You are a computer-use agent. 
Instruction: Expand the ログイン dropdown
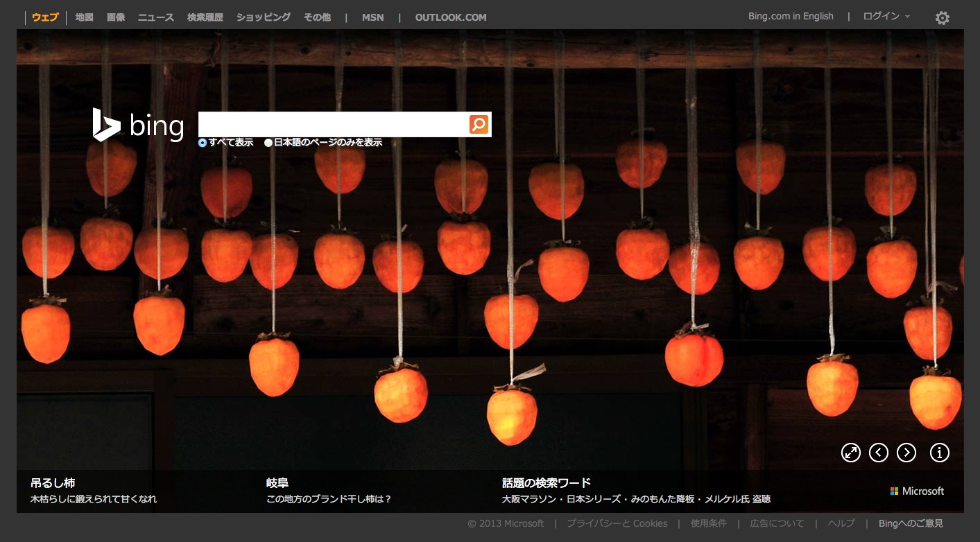pyautogui.click(x=886, y=17)
